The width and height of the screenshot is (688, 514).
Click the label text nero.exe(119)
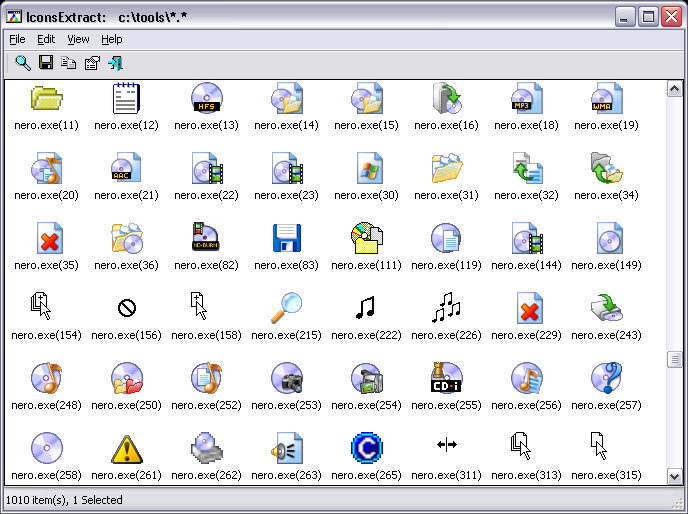coord(446,265)
